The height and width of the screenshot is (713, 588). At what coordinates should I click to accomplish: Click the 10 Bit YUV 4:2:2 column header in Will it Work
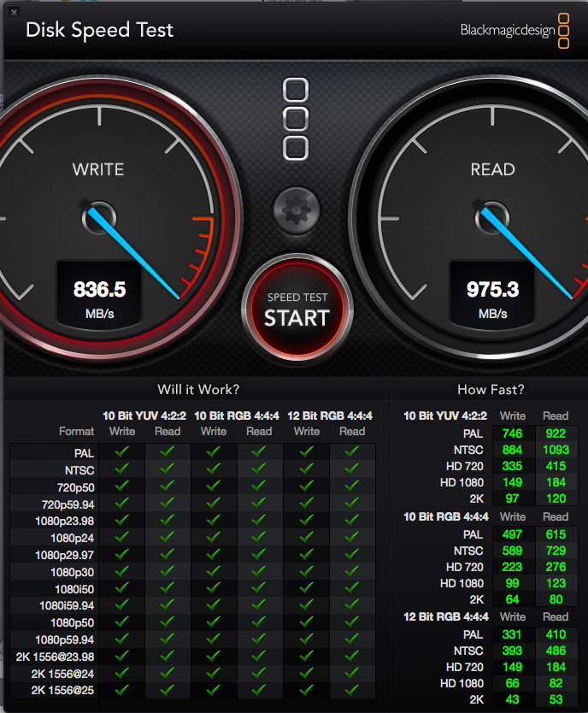coord(144,416)
